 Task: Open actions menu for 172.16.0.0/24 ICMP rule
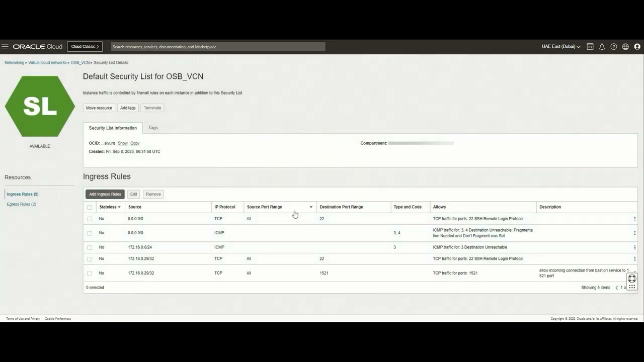coord(635,247)
